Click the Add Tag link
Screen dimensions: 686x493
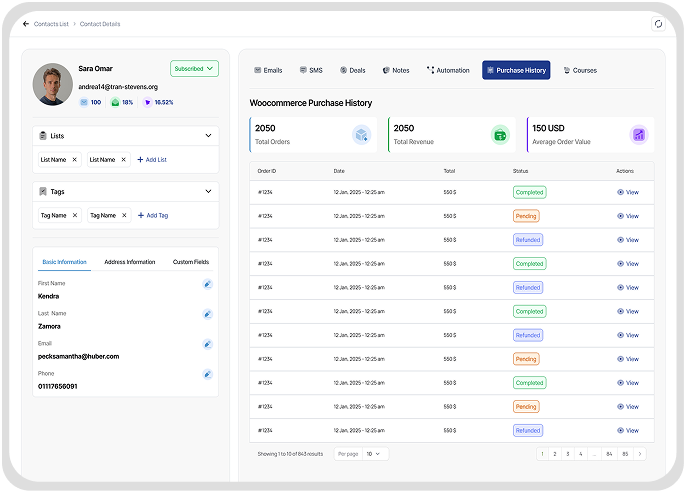[152, 215]
